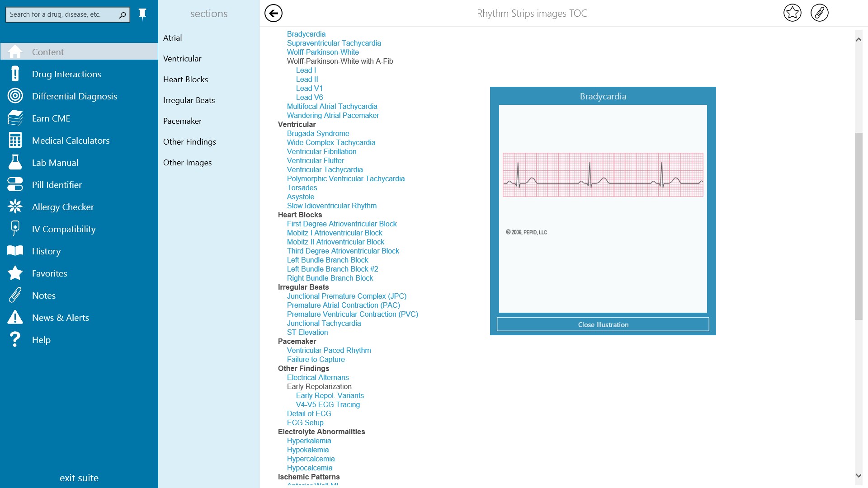Click the search magnifier icon
868x488 pixels.
(123, 15)
